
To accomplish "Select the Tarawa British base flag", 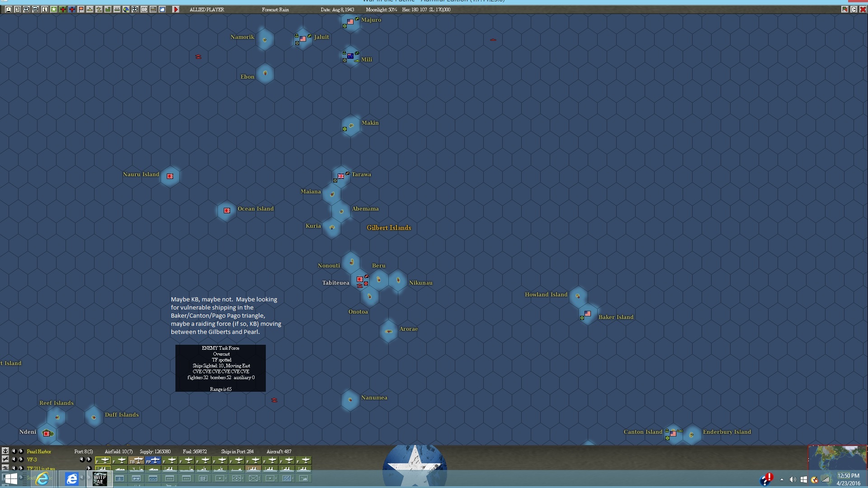I will coord(341,176).
